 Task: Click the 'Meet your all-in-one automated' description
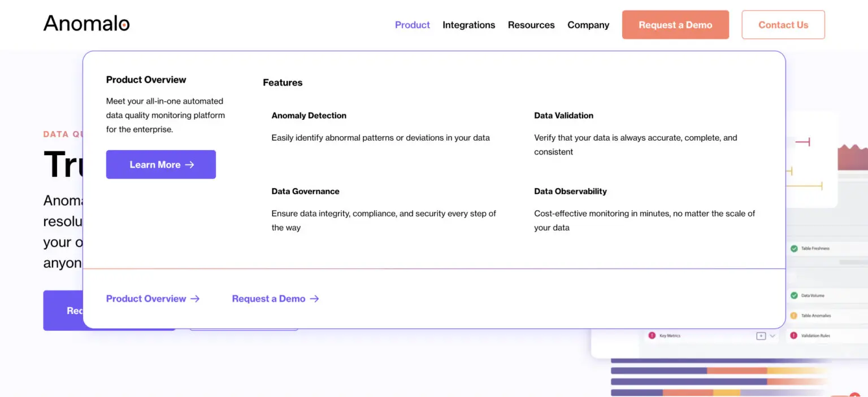(x=166, y=115)
